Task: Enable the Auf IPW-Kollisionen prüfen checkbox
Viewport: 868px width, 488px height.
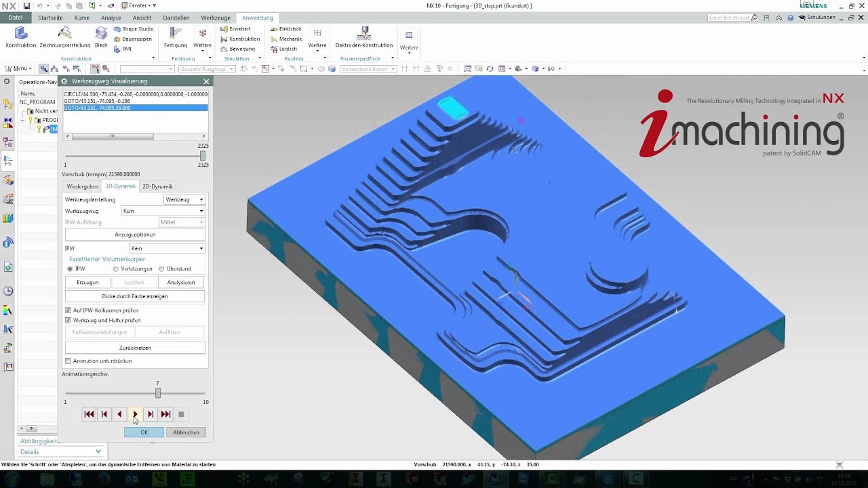Action: pos(68,310)
